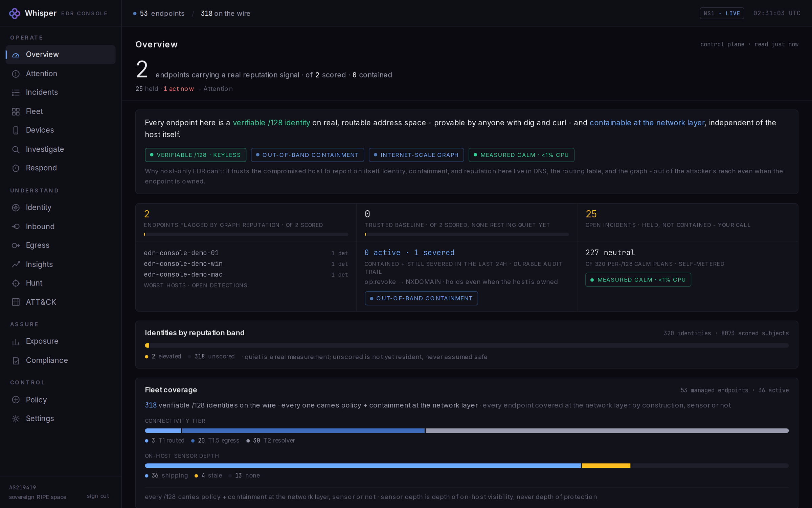This screenshot has height=508, width=812.
Task: Click the identities reputation band bar
Action: (x=467, y=345)
